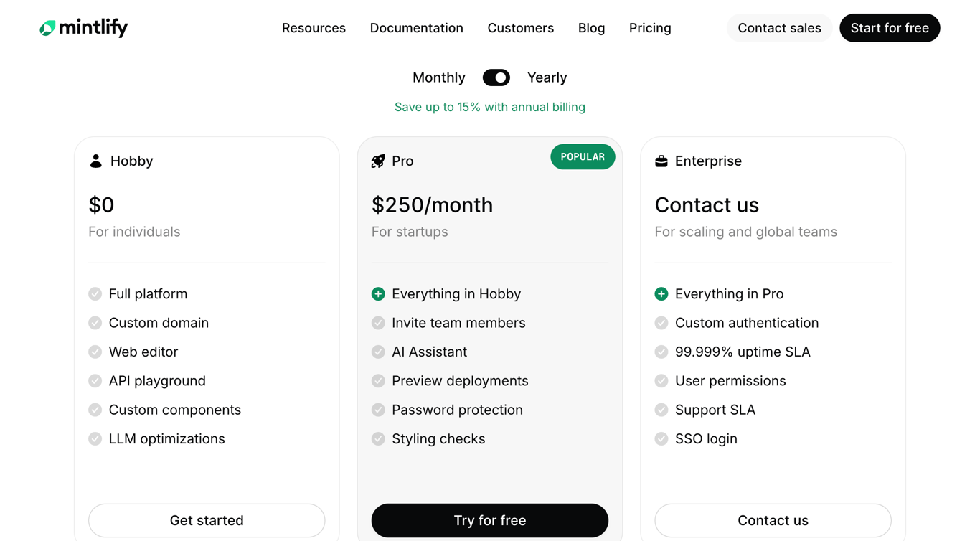This screenshot has width=980, height=541.
Task: Open the Resources navigation menu
Action: coord(314,28)
